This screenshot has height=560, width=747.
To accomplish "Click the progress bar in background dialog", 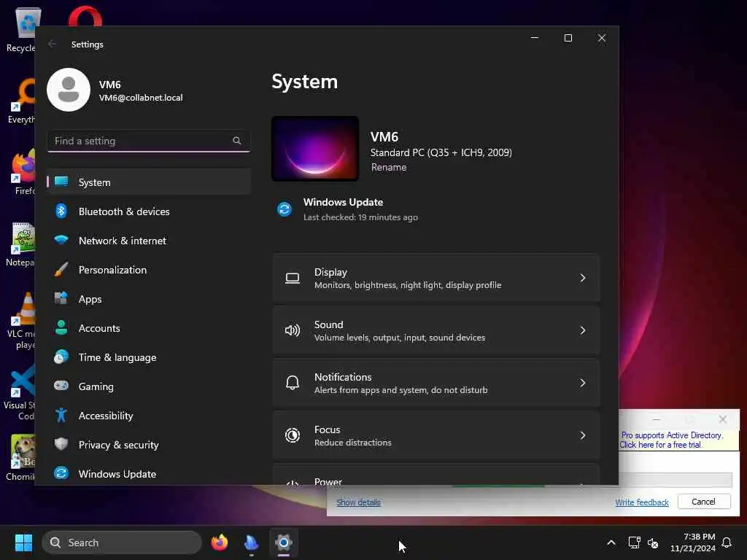I will coord(676,479).
